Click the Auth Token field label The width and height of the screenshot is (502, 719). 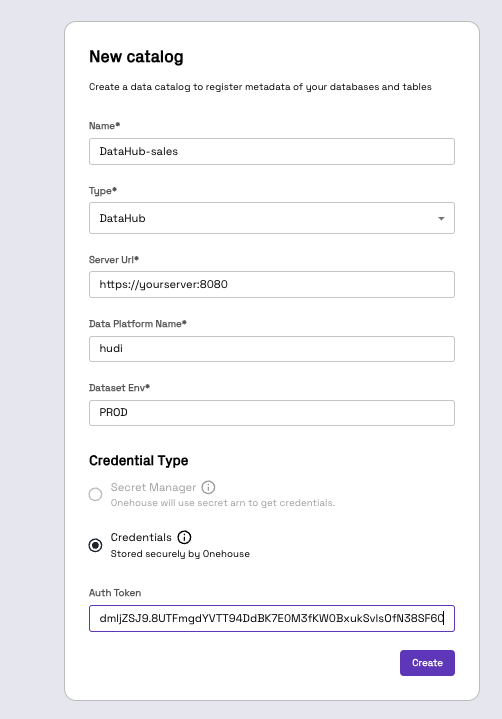coord(115,592)
